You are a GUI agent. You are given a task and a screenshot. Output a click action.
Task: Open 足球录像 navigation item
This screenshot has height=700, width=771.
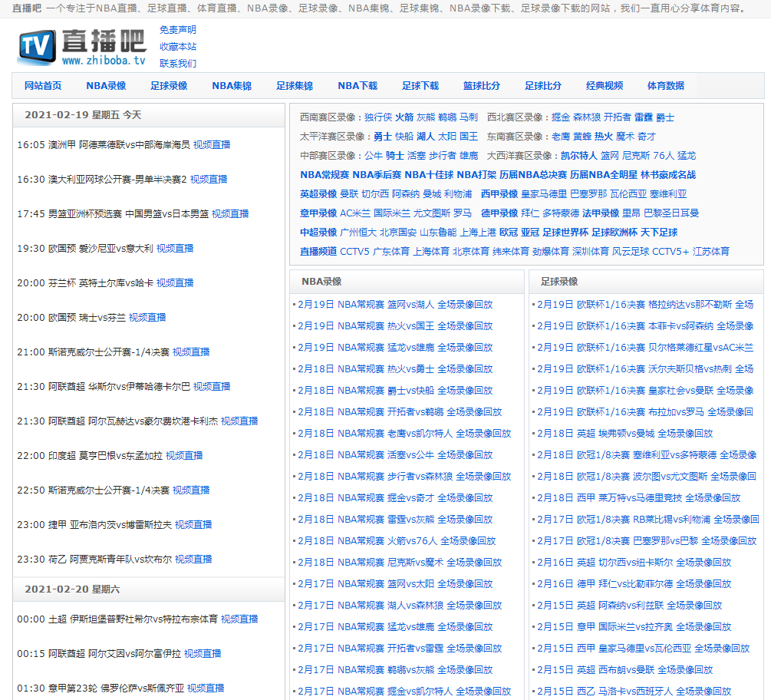tap(169, 86)
